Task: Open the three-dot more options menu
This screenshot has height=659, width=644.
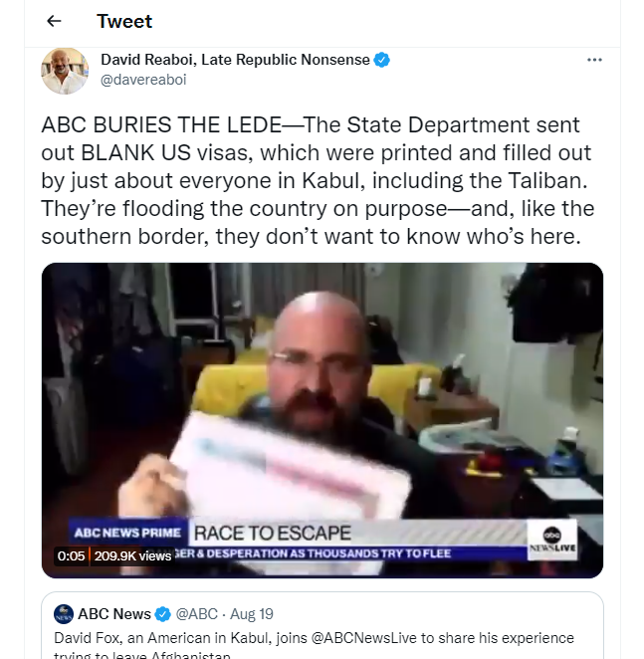Action: [x=594, y=60]
